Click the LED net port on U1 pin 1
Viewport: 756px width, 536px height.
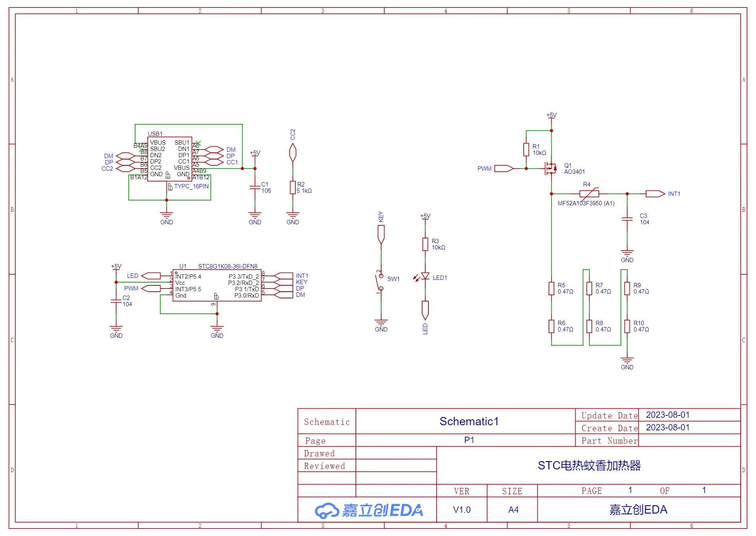[x=151, y=276]
